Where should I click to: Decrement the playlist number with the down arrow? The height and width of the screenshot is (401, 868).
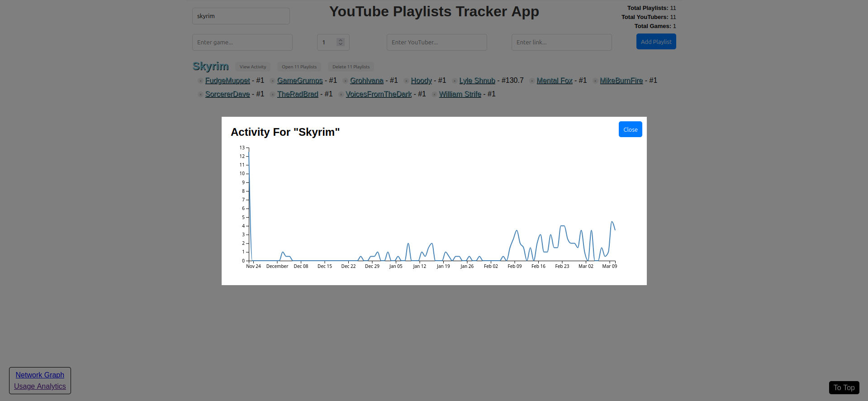[x=340, y=44]
